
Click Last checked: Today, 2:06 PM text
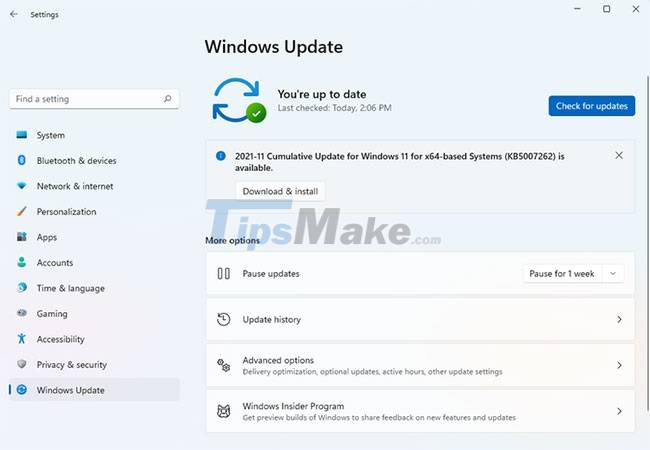(x=334, y=108)
